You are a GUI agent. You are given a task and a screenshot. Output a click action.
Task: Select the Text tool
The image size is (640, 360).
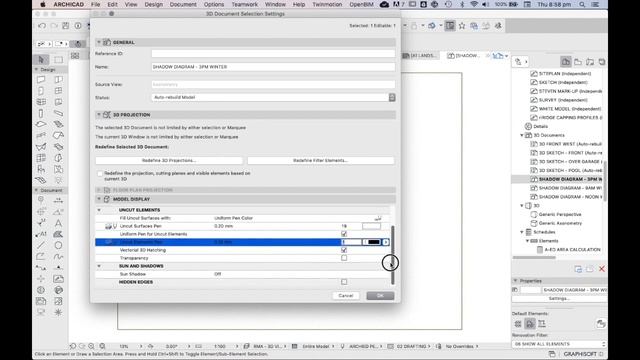58,223
